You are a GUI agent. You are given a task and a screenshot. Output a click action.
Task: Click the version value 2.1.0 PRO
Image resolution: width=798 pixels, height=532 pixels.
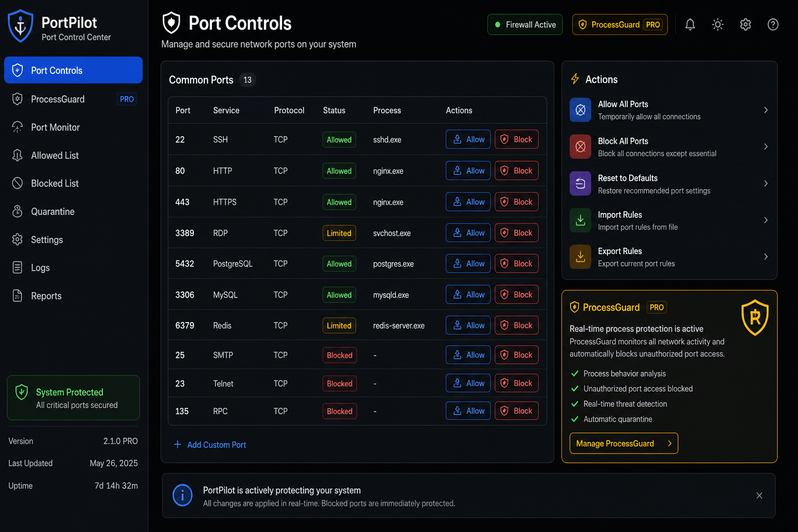(x=121, y=441)
